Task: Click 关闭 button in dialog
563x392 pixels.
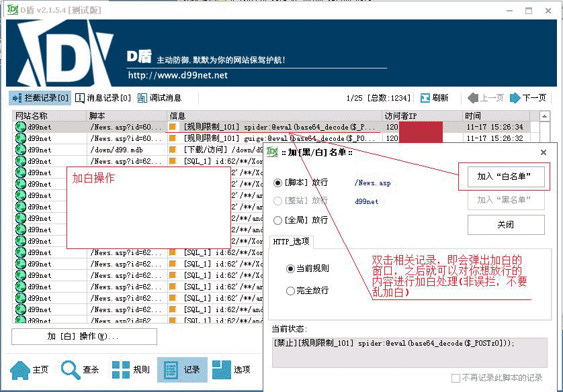Action: (x=505, y=225)
